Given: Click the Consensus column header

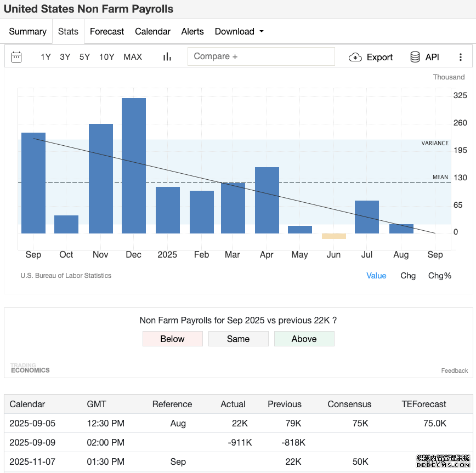Looking at the screenshot, I should pyautogui.click(x=349, y=404).
